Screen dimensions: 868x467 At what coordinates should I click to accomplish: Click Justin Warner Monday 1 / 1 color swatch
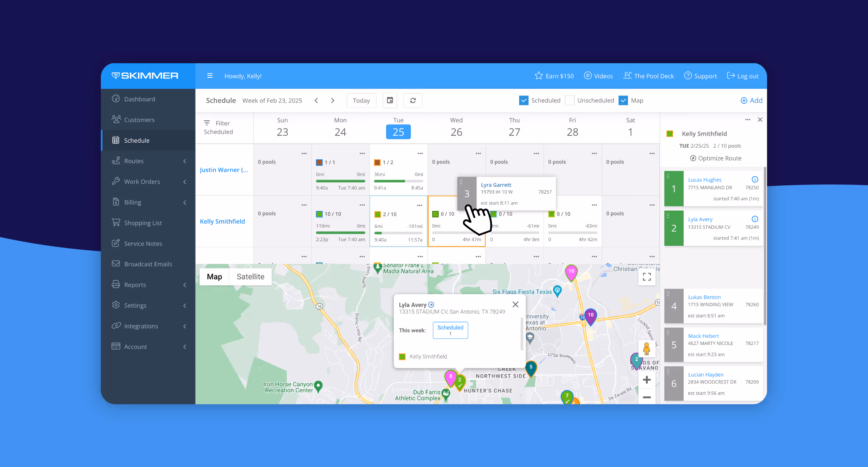coord(319,162)
